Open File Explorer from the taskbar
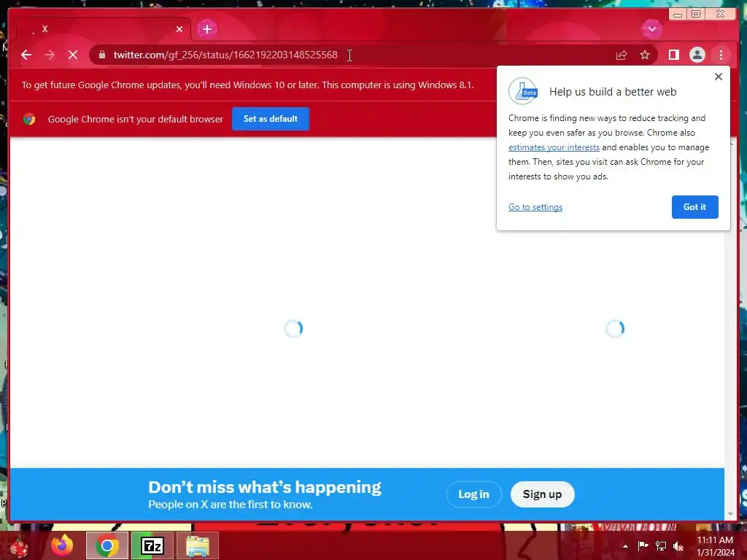The width and height of the screenshot is (747, 560). [198, 545]
